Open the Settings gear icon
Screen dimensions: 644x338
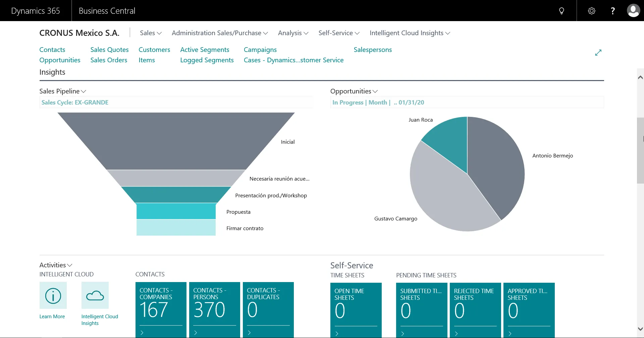click(591, 10)
